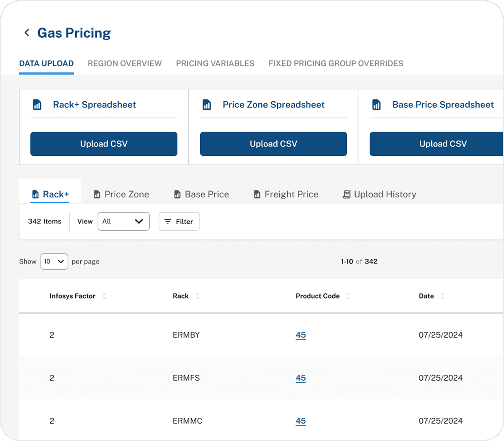This screenshot has width=504, height=441.
Task: Open the Filter options button
Action: tap(179, 221)
